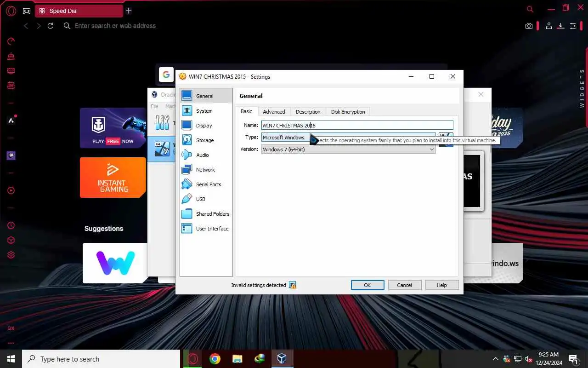Click the Opera GX taskbar icon
The height and width of the screenshot is (368, 588).
click(193, 359)
